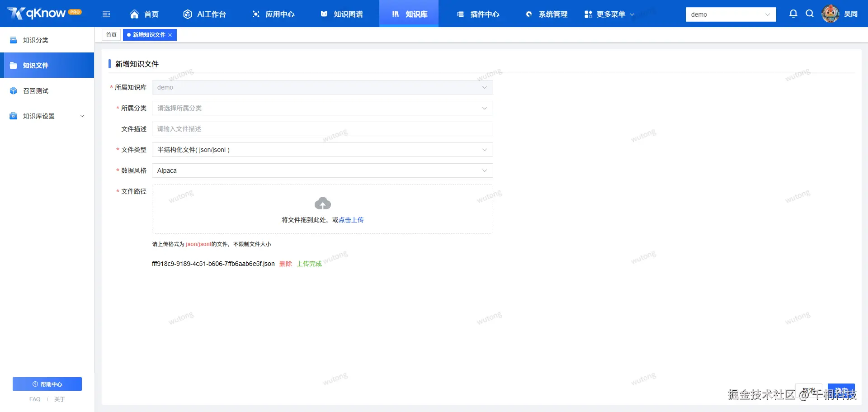The height and width of the screenshot is (412, 868).
Task: Open 召回测试 in the sidebar
Action: click(x=47, y=90)
